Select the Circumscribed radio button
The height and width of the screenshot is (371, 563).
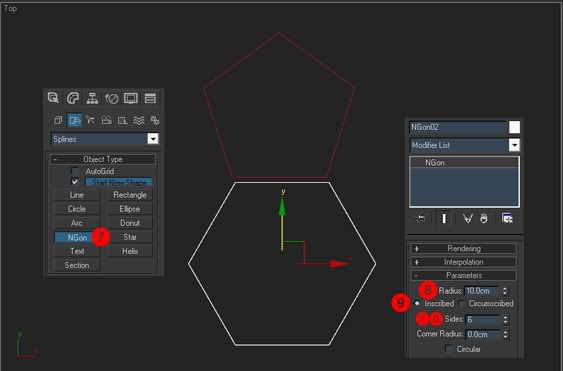[x=462, y=303]
